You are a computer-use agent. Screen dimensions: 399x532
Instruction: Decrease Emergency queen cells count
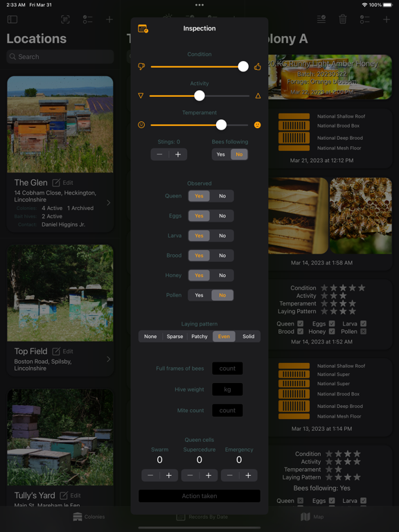coord(230,476)
